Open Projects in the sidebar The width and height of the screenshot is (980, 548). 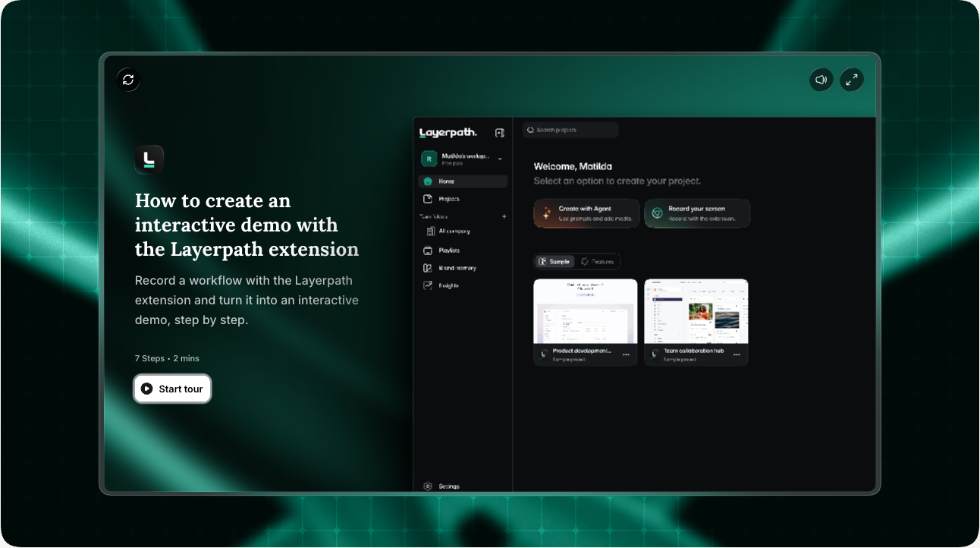point(463,199)
